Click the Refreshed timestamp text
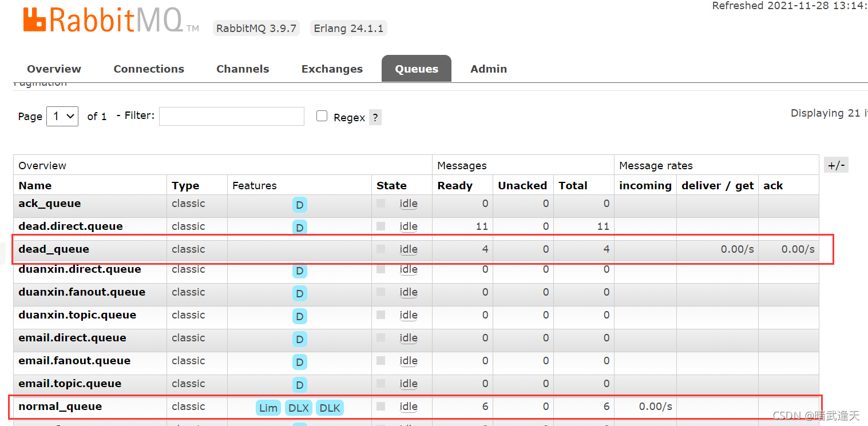The image size is (868, 426). 790,6
